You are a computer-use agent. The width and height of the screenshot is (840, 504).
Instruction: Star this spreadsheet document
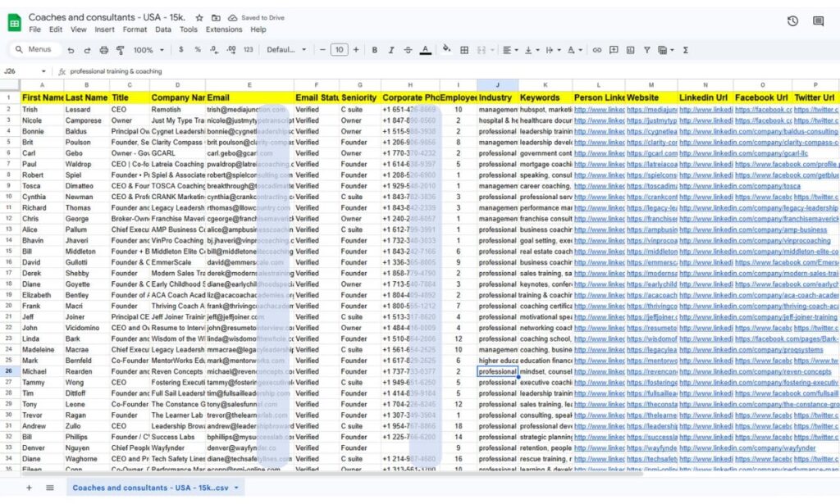click(x=199, y=18)
